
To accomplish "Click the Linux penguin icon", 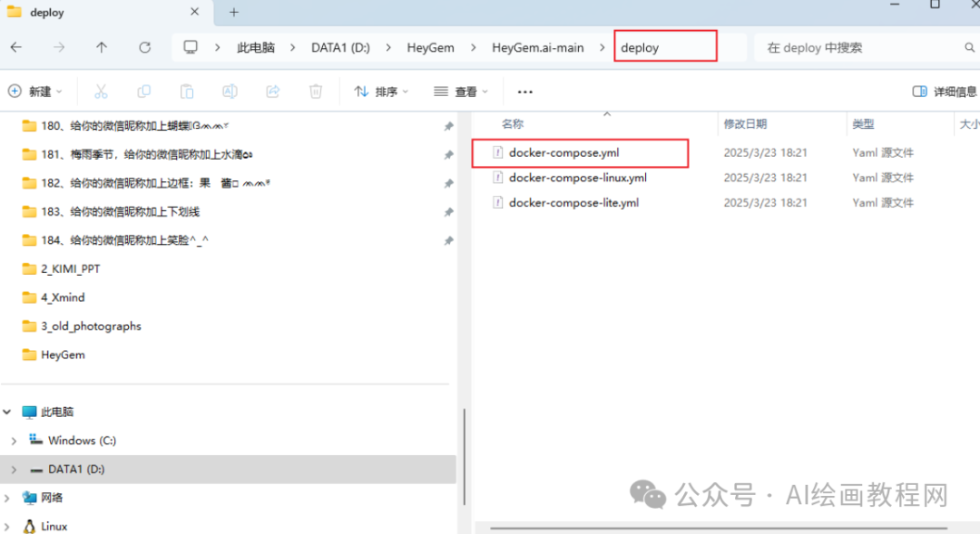I will coord(29,527).
